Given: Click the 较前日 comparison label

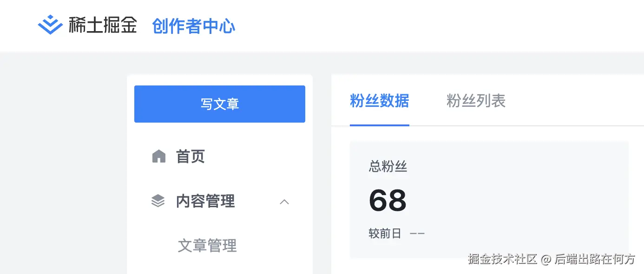Looking at the screenshot, I should click(x=385, y=233).
